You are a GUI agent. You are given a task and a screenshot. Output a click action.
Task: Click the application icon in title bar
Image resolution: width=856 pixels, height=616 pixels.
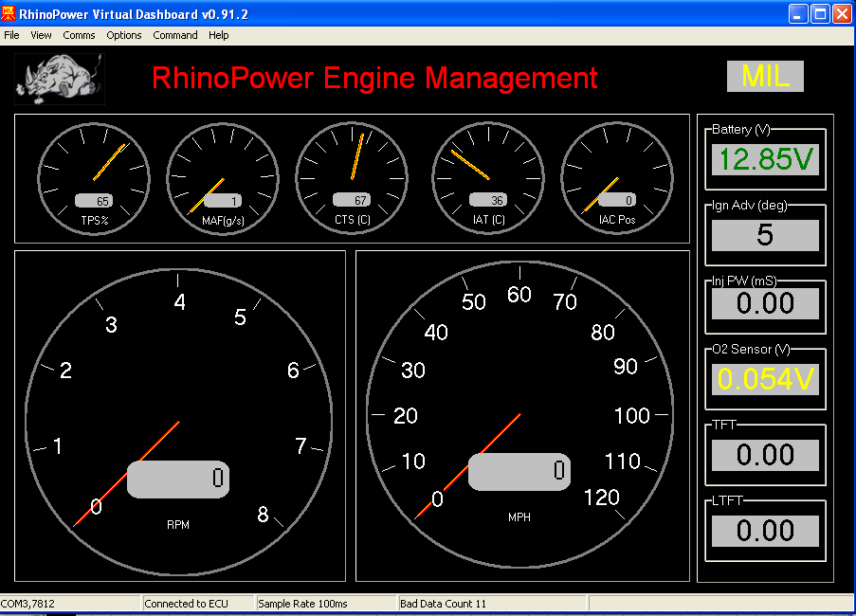click(x=9, y=12)
